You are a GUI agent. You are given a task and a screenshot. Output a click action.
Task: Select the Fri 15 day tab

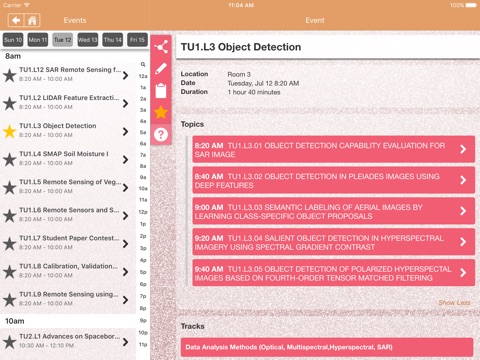137,40
